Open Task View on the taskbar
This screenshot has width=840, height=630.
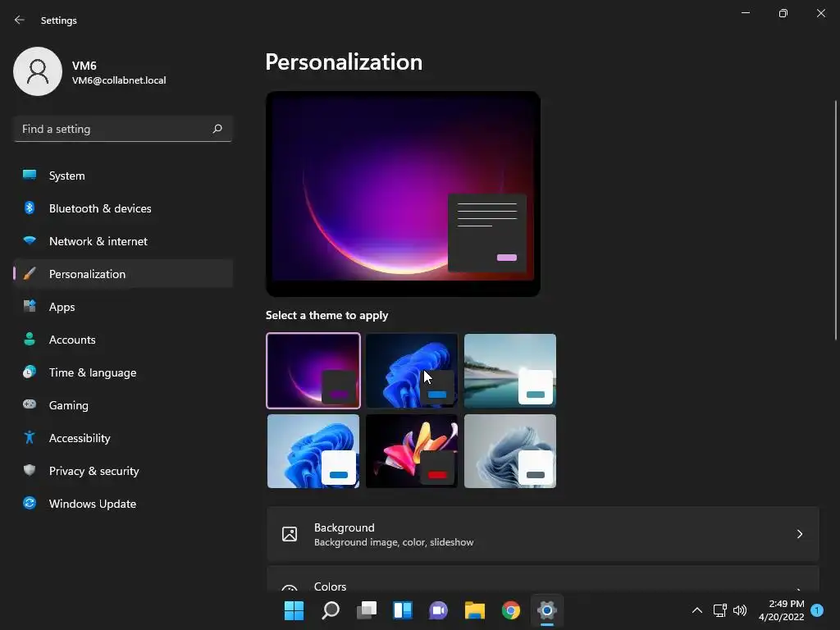point(367,610)
